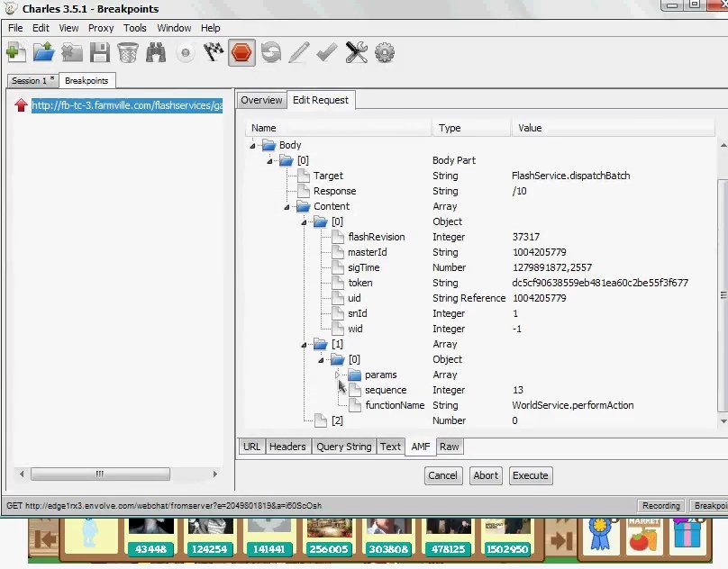
Task: Select the token value dc5cf90638559eb481ea60c2be55f3f677
Action: [600, 283]
